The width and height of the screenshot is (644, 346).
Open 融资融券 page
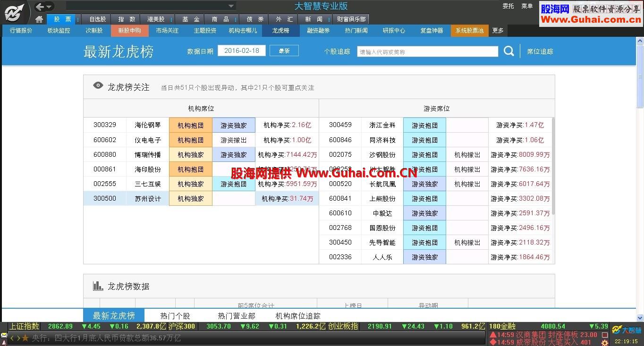[318, 31]
